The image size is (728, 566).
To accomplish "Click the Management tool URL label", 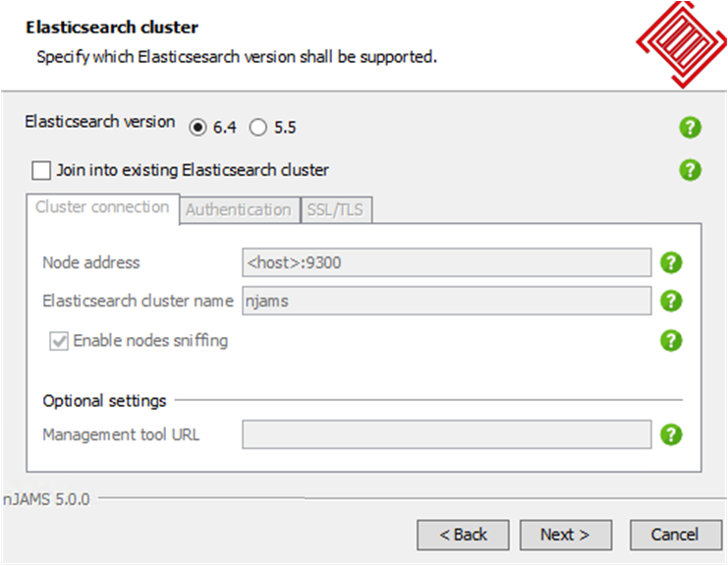I will coord(121,435).
